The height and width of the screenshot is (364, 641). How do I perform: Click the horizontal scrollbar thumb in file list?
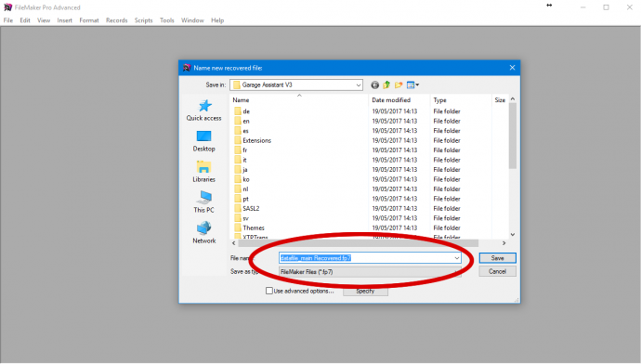(358, 243)
